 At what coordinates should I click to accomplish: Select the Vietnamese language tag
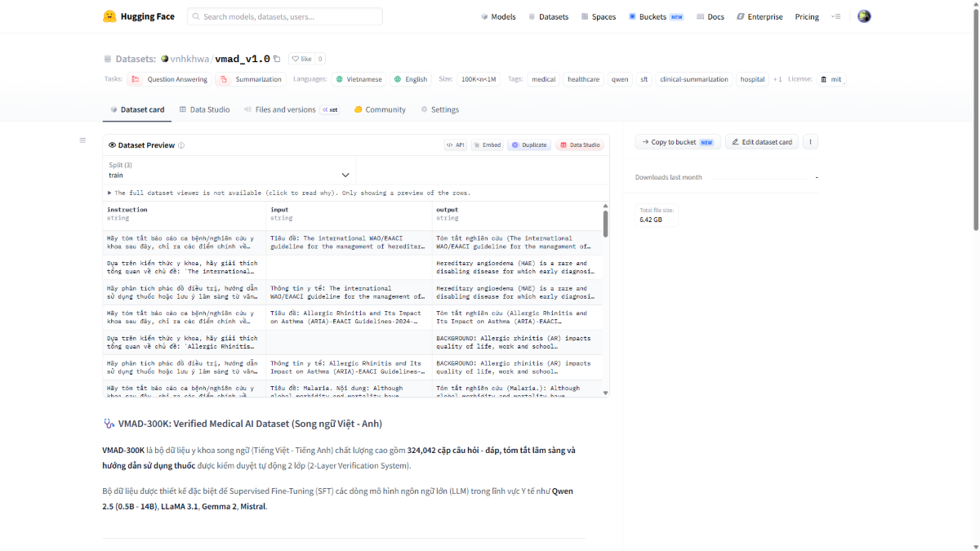tap(359, 79)
